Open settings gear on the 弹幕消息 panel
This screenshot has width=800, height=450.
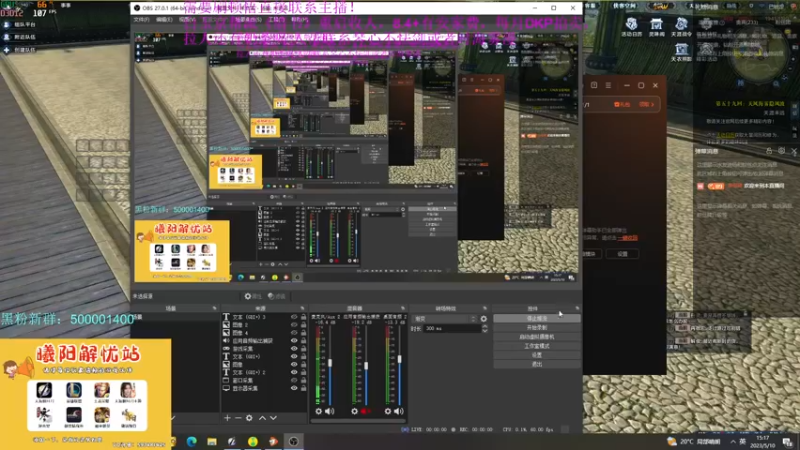(781, 151)
